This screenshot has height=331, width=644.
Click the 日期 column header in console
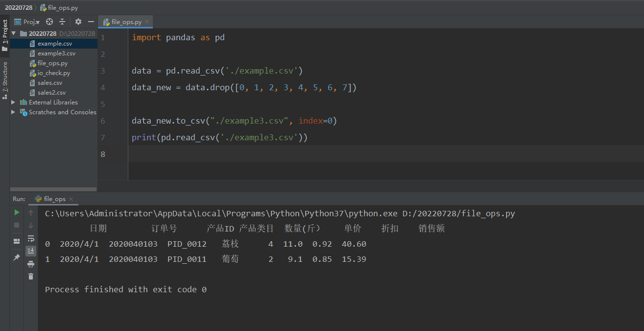(98, 229)
